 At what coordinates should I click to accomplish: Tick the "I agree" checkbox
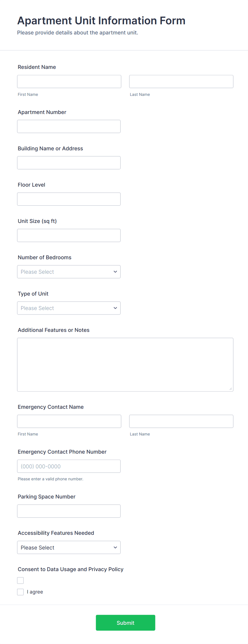(21, 592)
